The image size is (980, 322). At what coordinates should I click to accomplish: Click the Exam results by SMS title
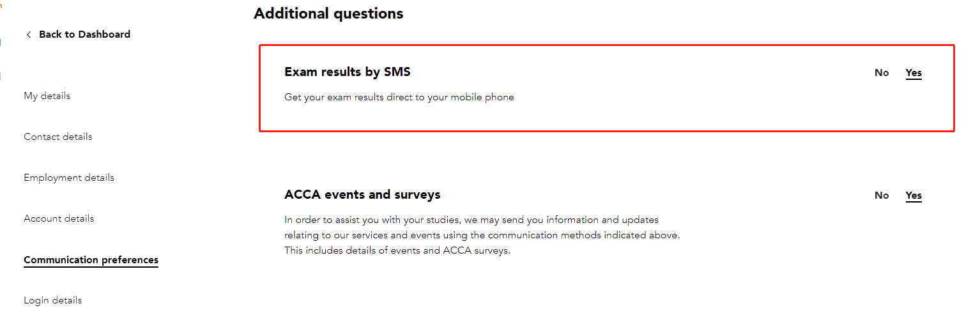tap(348, 72)
